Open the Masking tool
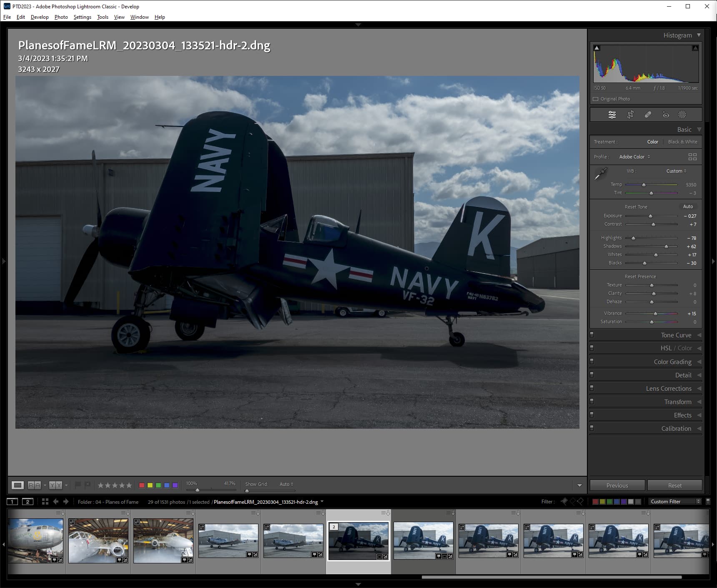 [682, 115]
